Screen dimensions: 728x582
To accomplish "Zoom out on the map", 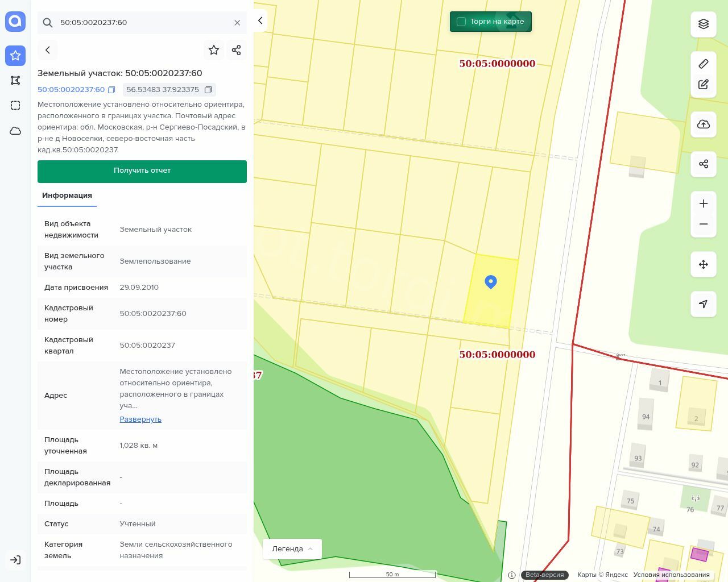I will (704, 224).
